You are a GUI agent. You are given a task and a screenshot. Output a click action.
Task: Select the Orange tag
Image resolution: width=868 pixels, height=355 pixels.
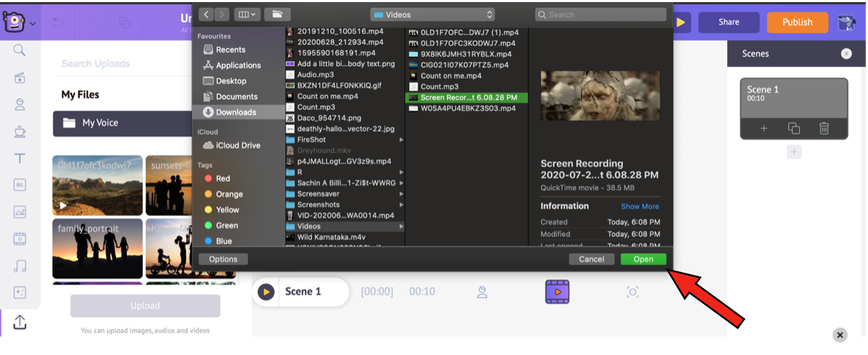click(229, 194)
